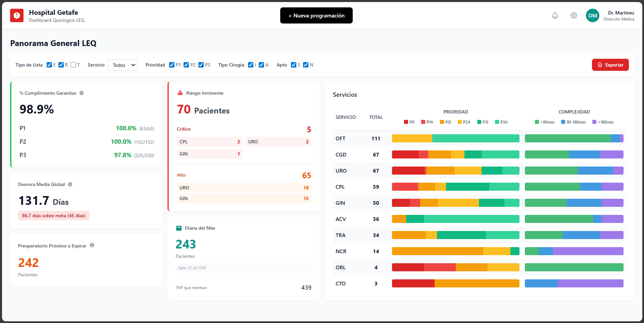The width and height of the screenshot is (644, 323).
Task: Open settings gear icon
Action: pos(574,15)
